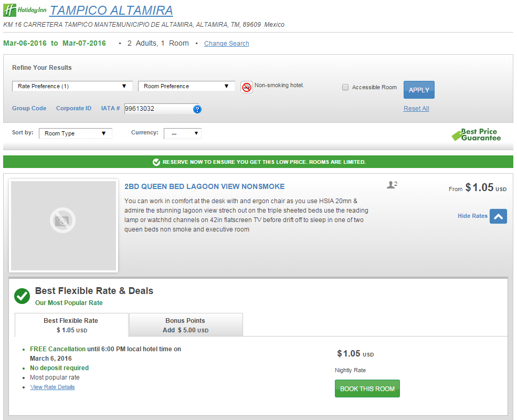Click the checkmark icon in the green banner
The width and height of the screenshot is (517, 420).
pos(156,162)
